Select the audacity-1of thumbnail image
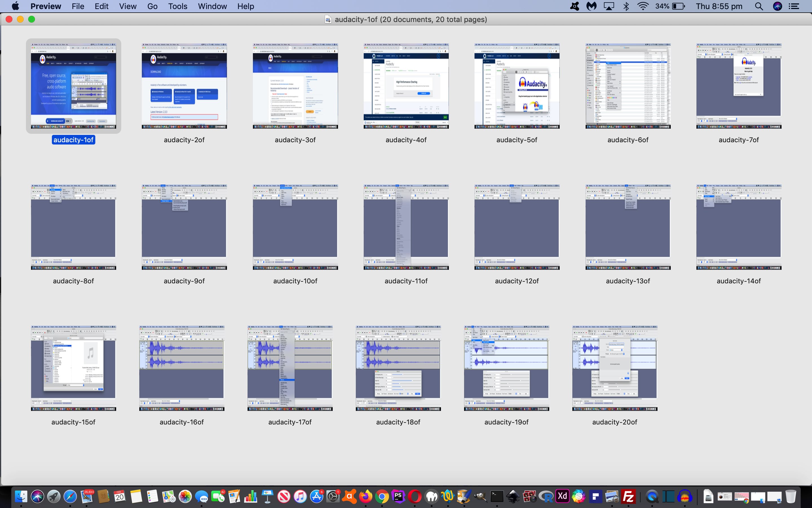 coord(74,86)
